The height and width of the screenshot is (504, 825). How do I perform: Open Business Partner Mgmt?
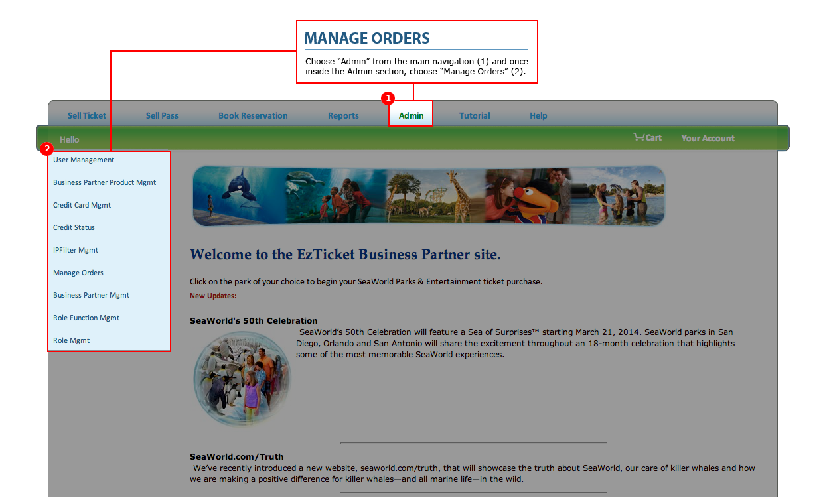click(x=92, y=295)
